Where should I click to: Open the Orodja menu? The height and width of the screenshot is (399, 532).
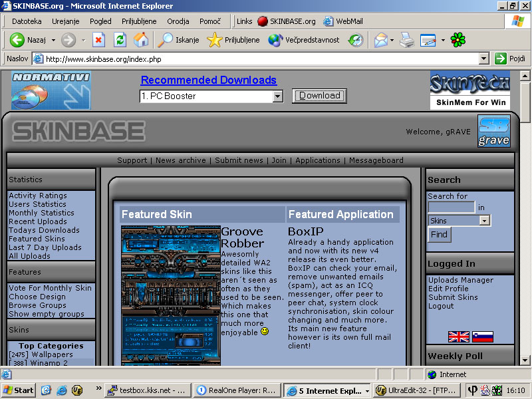pyautogui.click(x=178, y=21)
